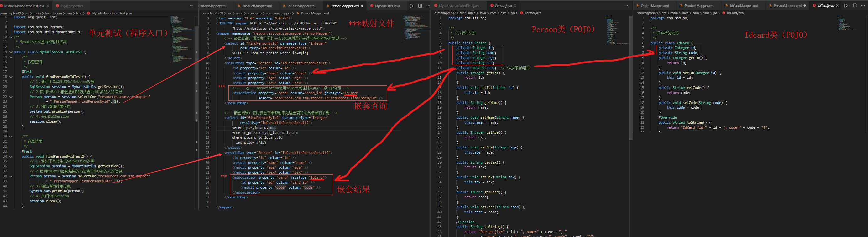868x237 pixels.
Task: Click the unsaved dot on PersonMapper.xml tab beside MybatisUtils.java
Action: pos(362,6)
